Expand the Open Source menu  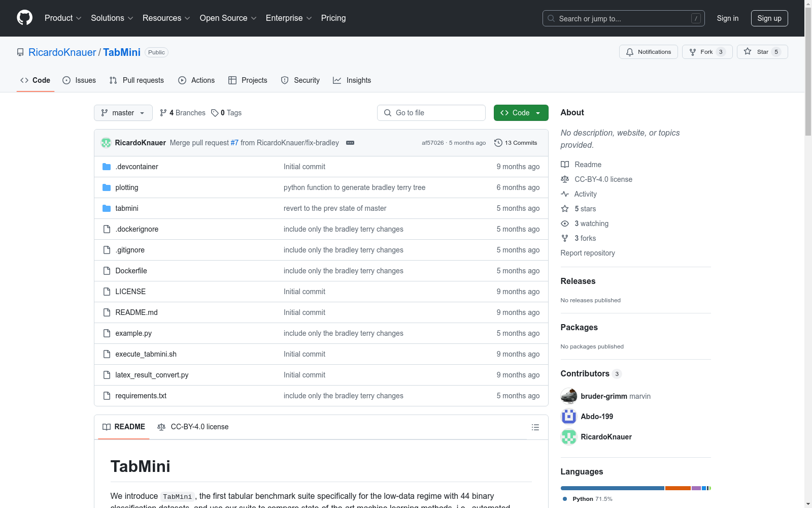(228, 18)
